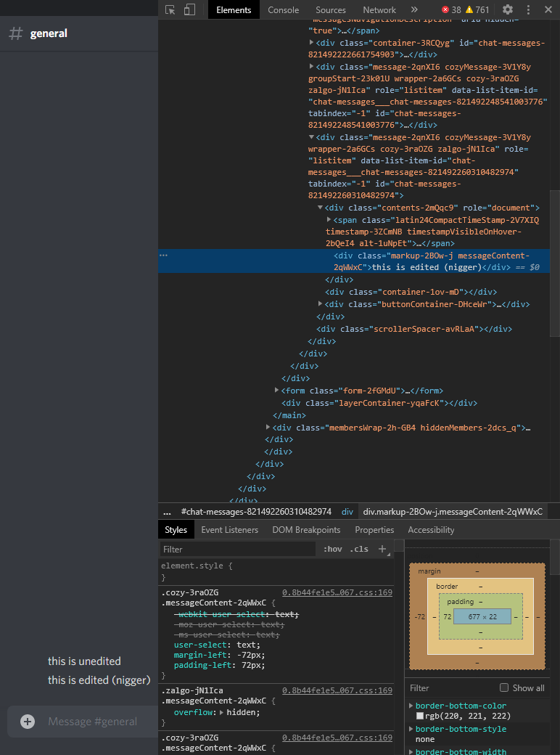
Task: Click the Elements tree vertical scrollbar
Action: point(555,262)
